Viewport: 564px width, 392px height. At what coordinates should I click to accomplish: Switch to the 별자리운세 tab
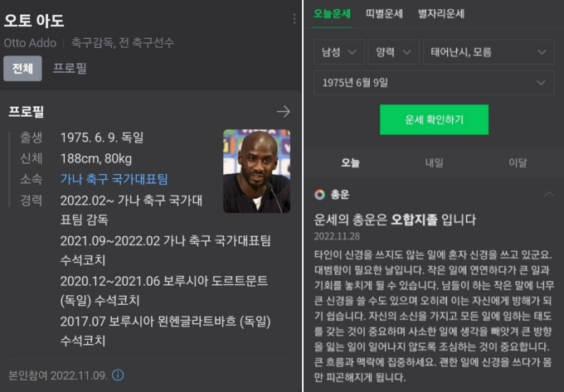click(441, 13)
